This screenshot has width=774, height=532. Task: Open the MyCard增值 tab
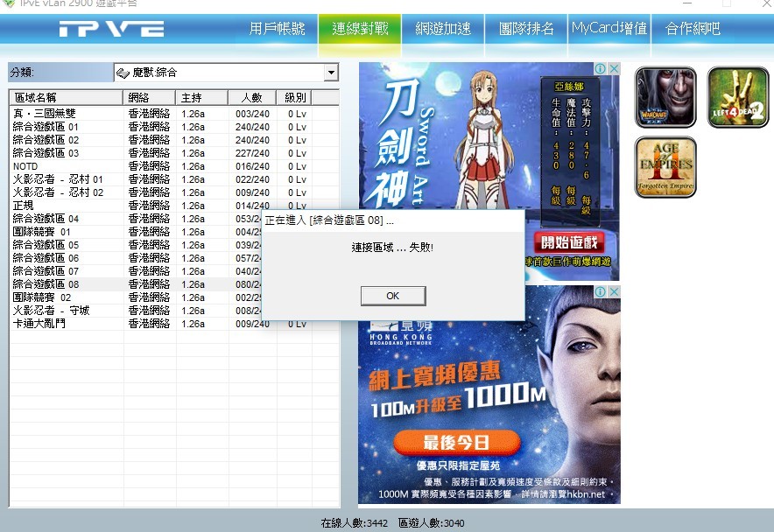click(x=609, y=29)
